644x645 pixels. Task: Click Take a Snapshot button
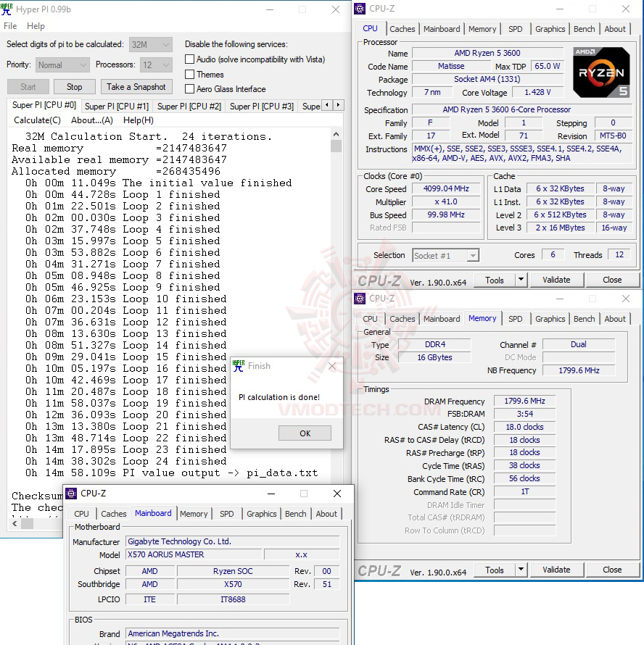pos(136,87)
